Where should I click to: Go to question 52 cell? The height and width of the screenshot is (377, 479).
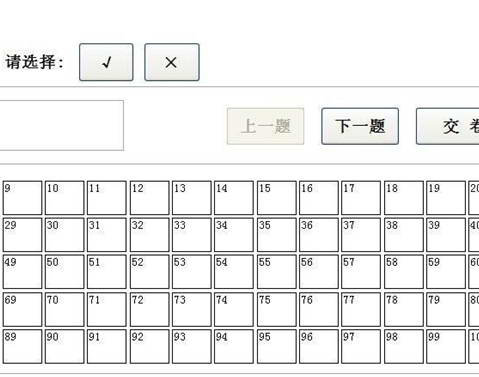149,272
